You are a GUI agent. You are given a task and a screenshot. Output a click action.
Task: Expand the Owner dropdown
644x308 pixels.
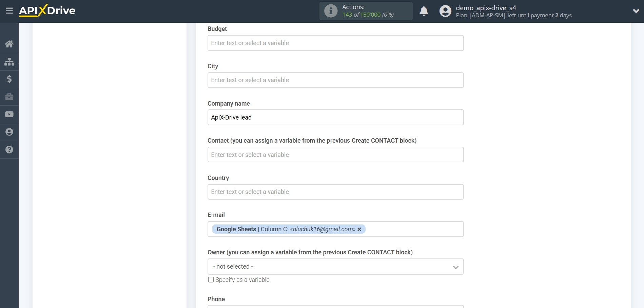pos(335,267)
